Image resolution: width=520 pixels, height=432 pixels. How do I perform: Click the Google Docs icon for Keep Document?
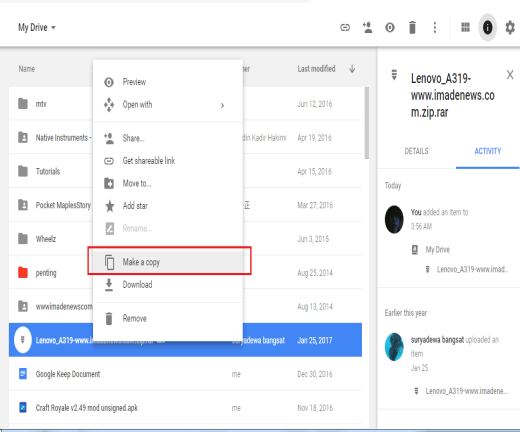pyautogui.click(x=23, y=374)
